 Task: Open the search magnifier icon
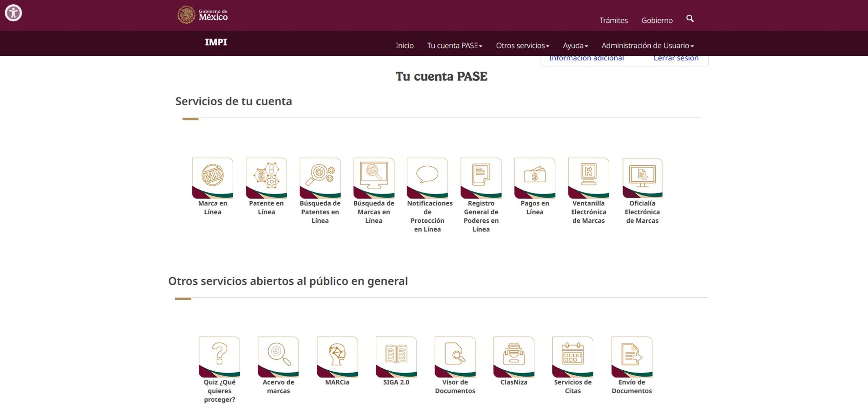click(x=690, y=19)
